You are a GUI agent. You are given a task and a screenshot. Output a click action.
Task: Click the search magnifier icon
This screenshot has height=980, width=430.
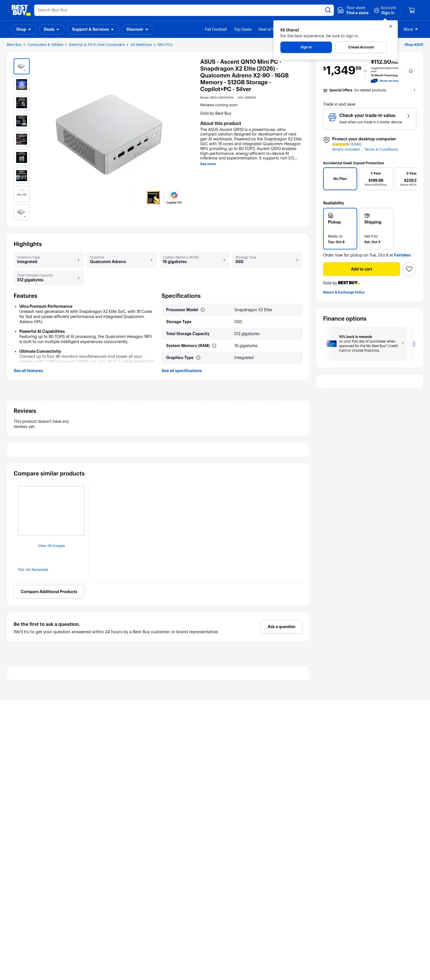(328, 10)
